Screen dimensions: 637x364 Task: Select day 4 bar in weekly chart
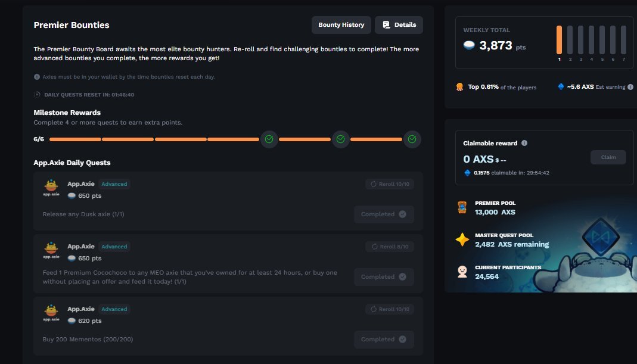pos(591,40)
